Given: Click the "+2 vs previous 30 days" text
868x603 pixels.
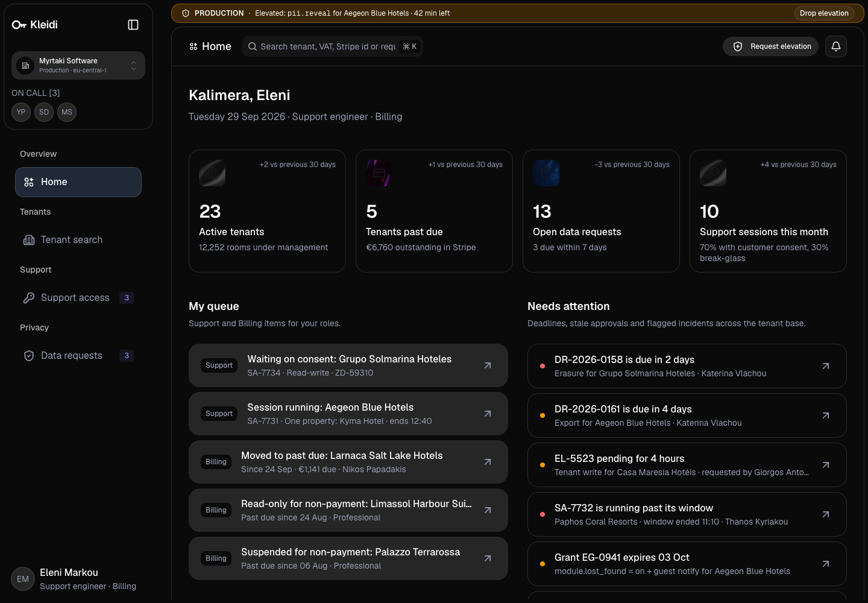Looking at the screenshot, I should point(298,165).
